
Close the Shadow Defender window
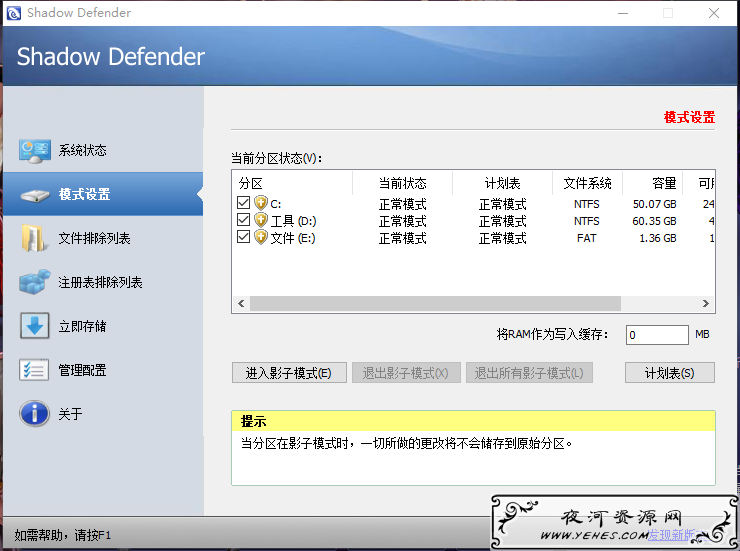[x=714, y=13]
